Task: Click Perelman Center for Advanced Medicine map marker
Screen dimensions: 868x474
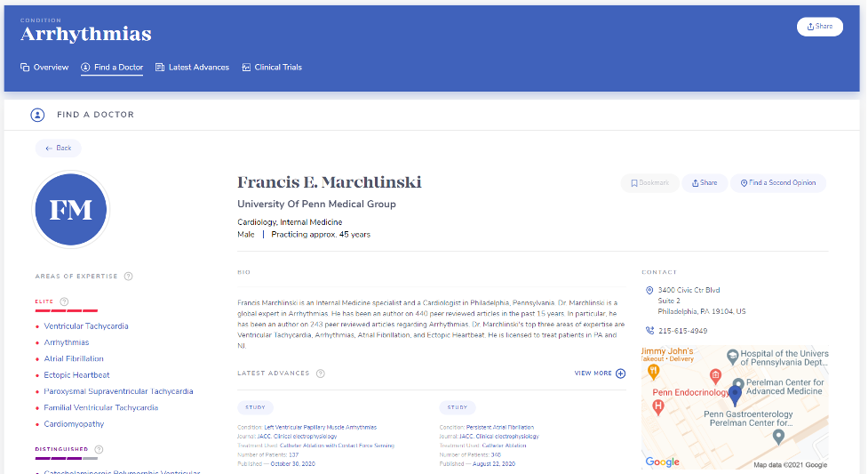Action: [x=738, y=383]
